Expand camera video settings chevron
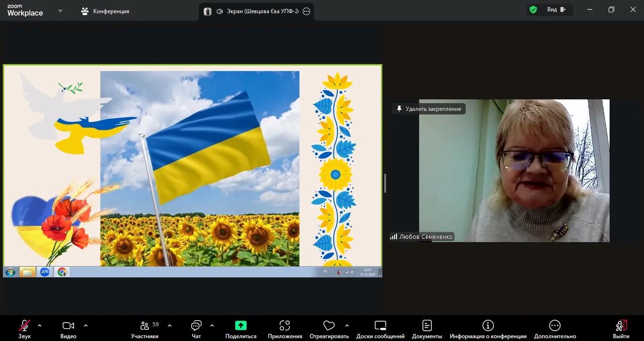Image resolution: width=644 pixels, height=341 pixels. (x=85, y=325)
